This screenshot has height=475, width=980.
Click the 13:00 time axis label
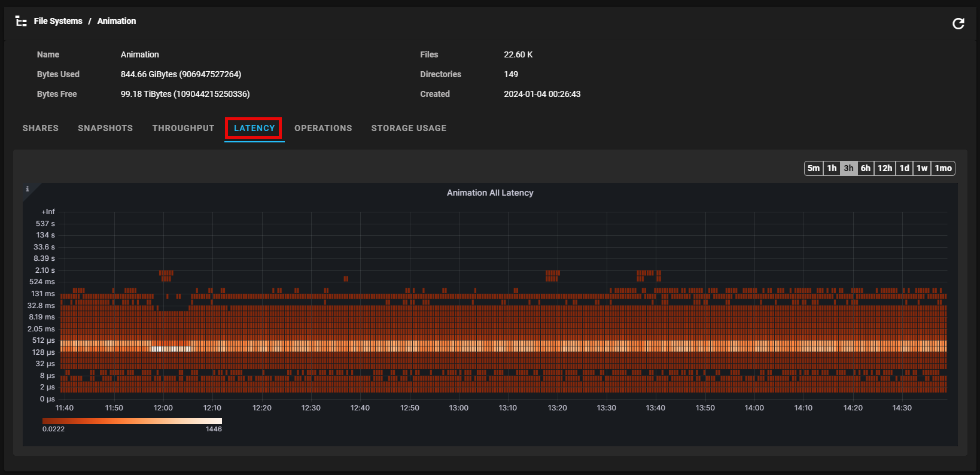point(458,408)
